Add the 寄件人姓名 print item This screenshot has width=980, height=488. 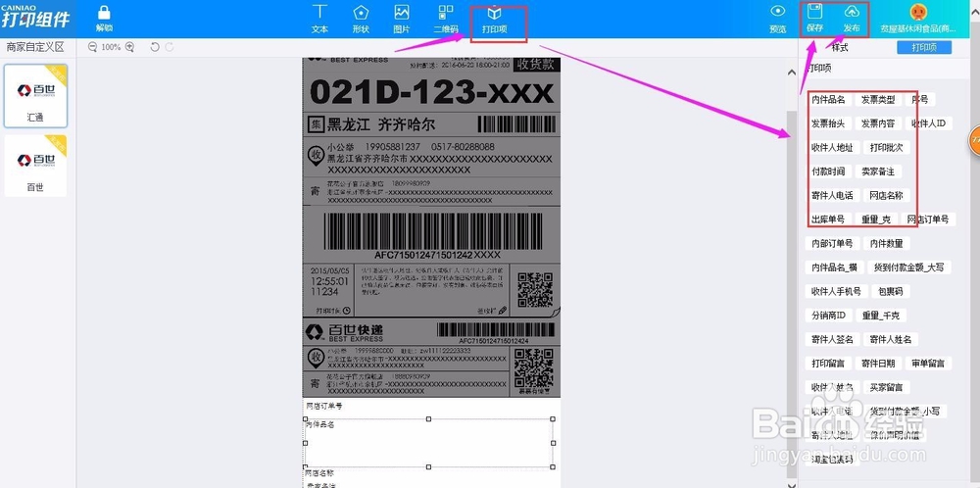(x=891, y=339)
